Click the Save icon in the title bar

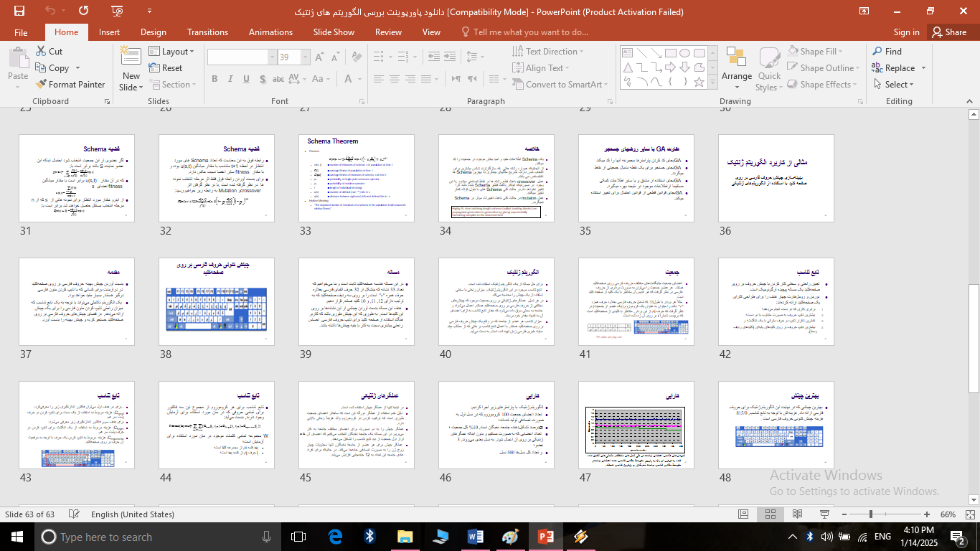click(19, 11)
